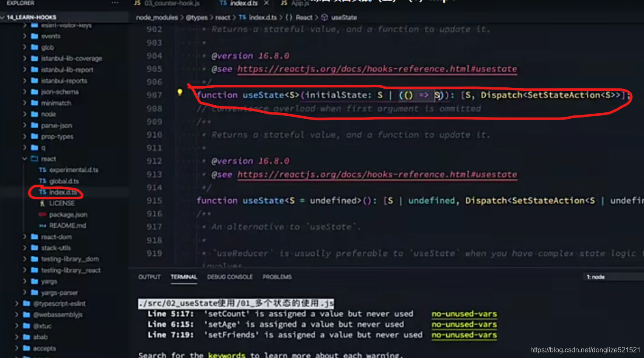Click the package.json file icon
The height and width of the screenshot is (358, 644).
(x=42, y=215)
